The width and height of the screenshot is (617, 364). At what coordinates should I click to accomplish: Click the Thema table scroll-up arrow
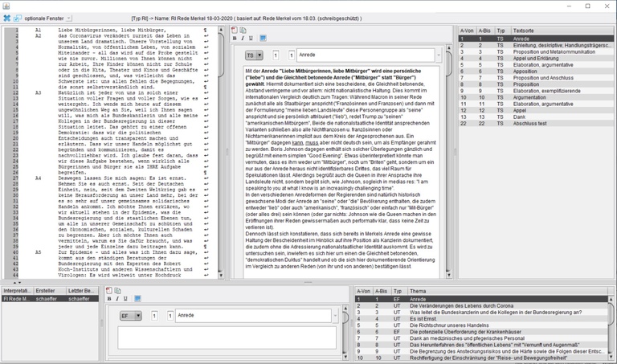pyautogui.click(x=611, y=300)
